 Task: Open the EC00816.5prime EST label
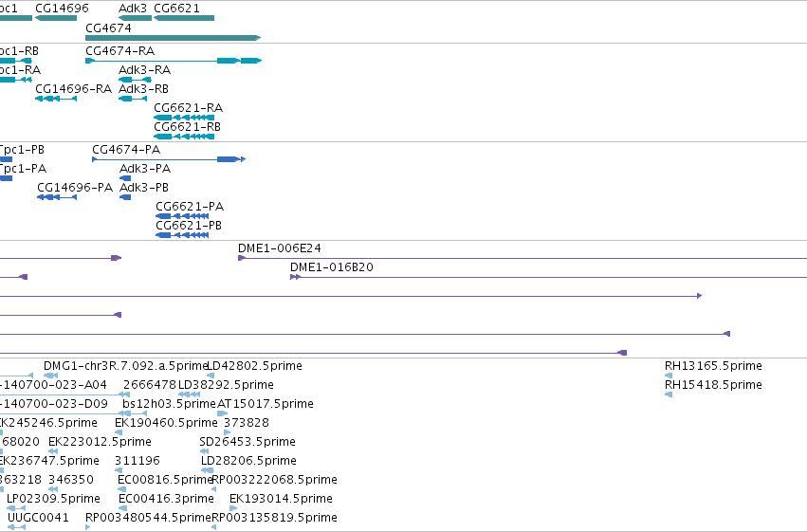[165, 481]
